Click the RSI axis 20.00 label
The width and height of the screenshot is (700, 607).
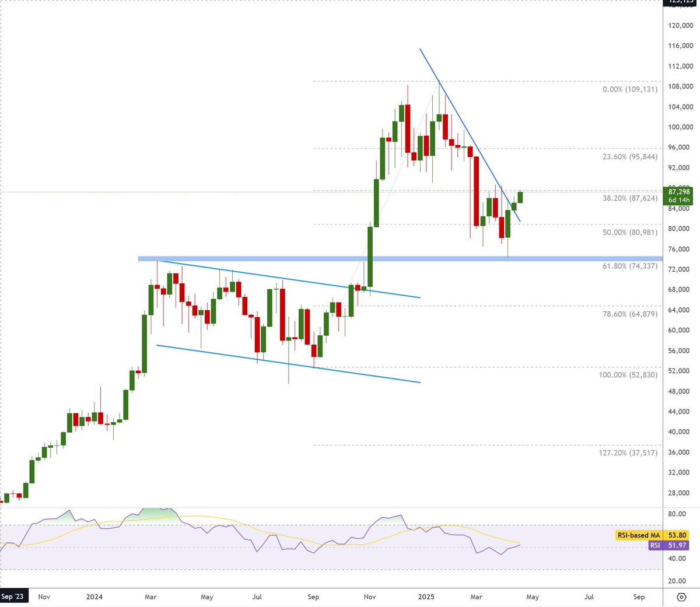coord(677,581)
